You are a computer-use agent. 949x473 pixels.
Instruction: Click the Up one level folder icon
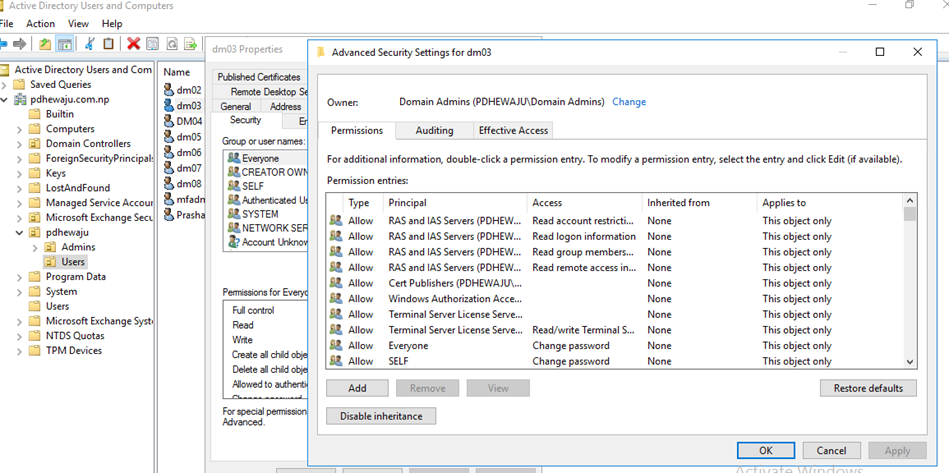(45, 44)
